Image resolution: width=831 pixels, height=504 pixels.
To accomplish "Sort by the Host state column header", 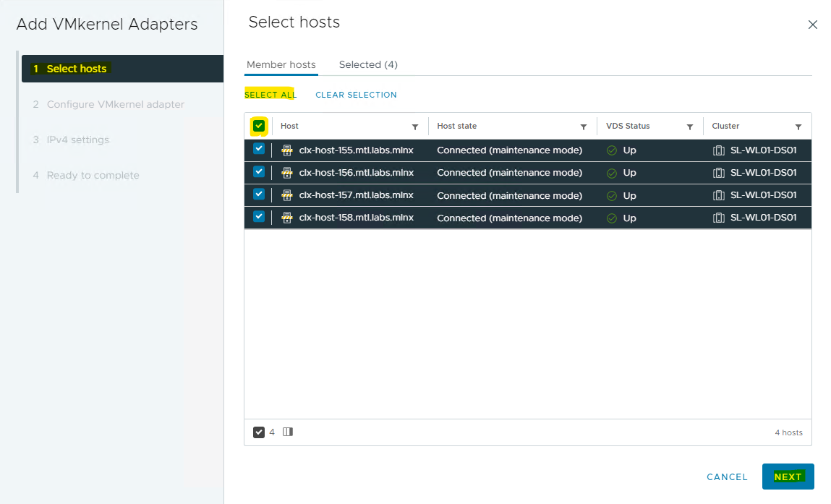I will pyautogui.click(x=457, y=126).
